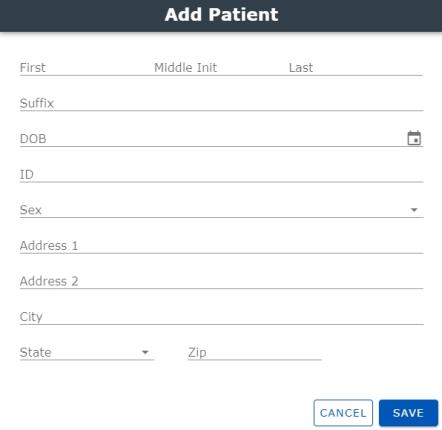Open the DOB calendar date picker icon
The width and height of the screenshot is (442, 430).
pos(414,138)
